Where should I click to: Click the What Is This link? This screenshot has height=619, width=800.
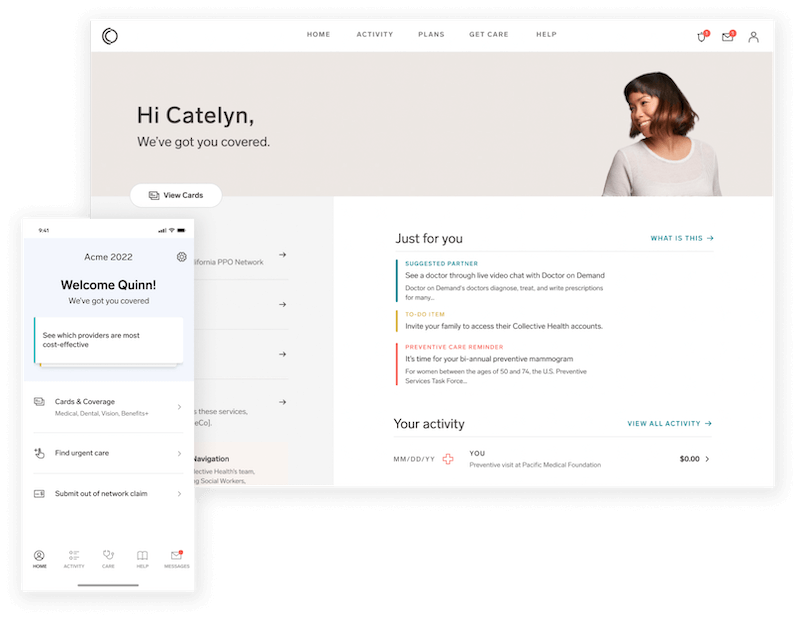coord(682,239)
